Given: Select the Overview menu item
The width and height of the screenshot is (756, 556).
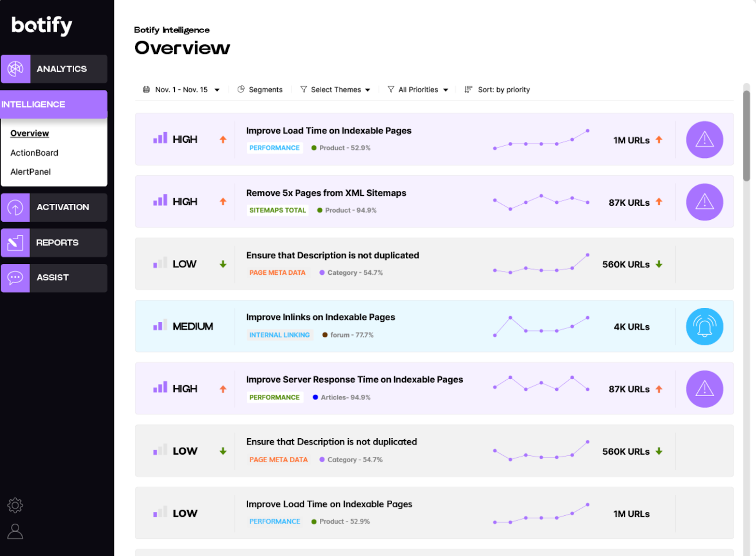Looking at the screenshot, I should tap(29, 133).
